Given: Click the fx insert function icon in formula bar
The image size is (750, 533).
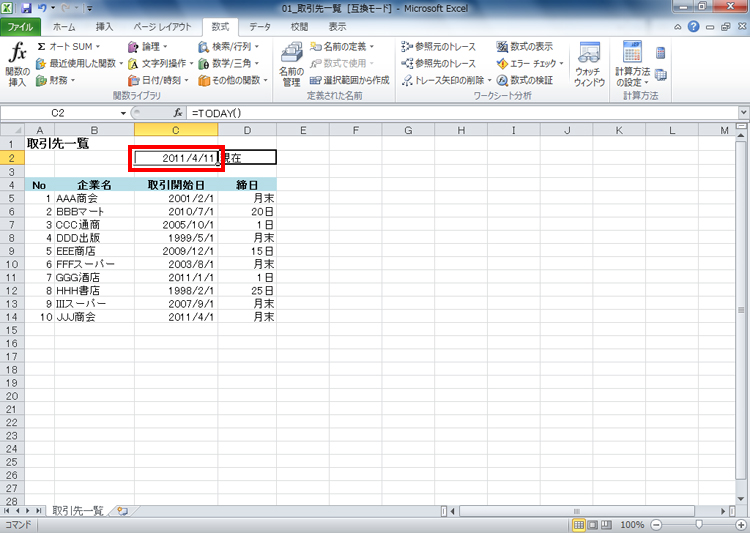Looking at the screenshot, I should pyautogui.click(x=177, y=113).
